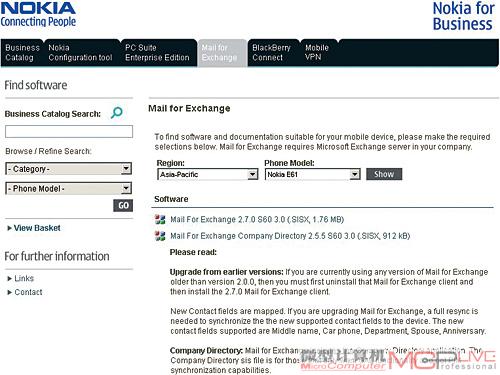Click the Mail For Exchange 2.7.0 package icon

[x=160, y=219]
